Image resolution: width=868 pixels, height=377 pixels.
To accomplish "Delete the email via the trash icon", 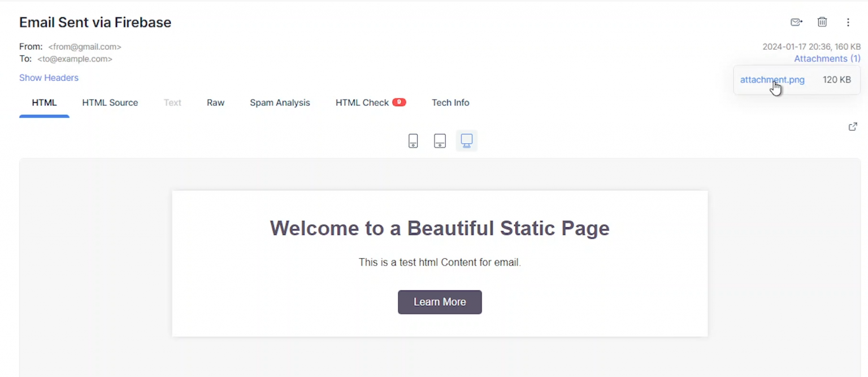I will click(822, 22).
